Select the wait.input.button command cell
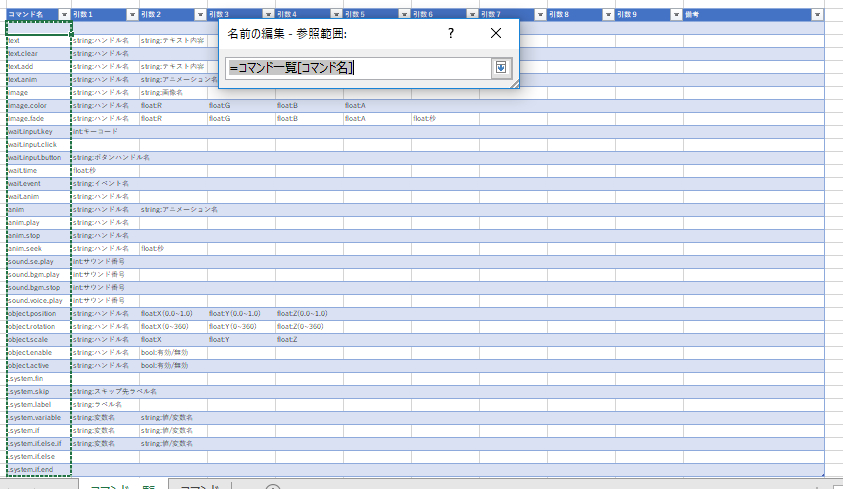Image resolution: width=843 pixels, height=489 pixels. (39, 157)
